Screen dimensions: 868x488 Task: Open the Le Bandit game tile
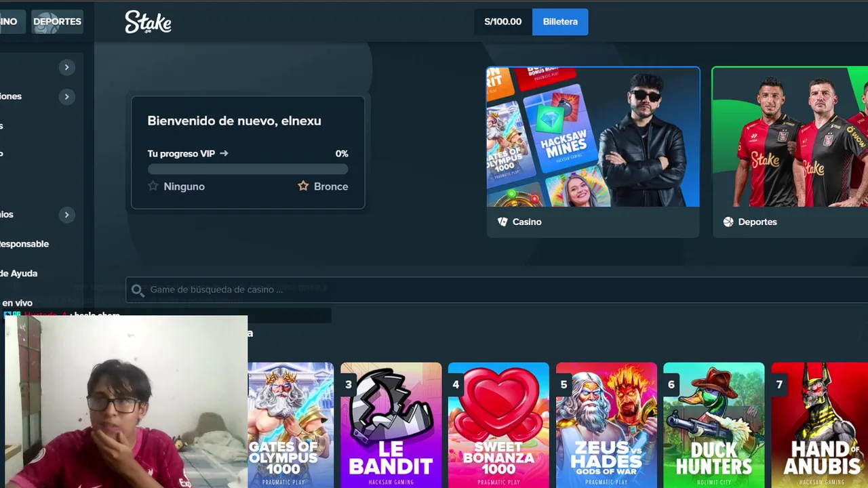click(391, 425)
